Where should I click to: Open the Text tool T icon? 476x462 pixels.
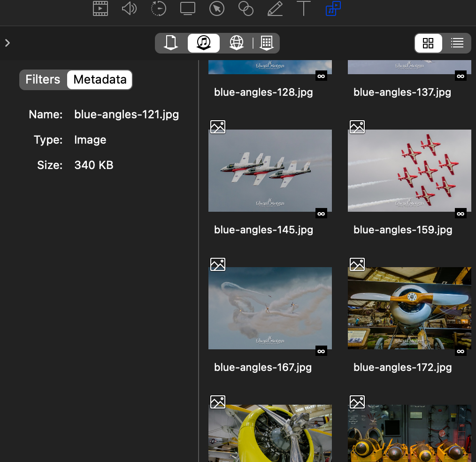pyautogui.click(x=304, y=8)
